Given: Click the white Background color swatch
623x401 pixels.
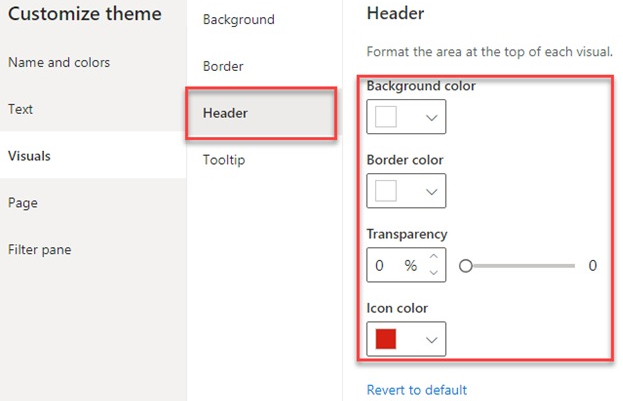Looking at the screenshot, I should coord(386,117).
